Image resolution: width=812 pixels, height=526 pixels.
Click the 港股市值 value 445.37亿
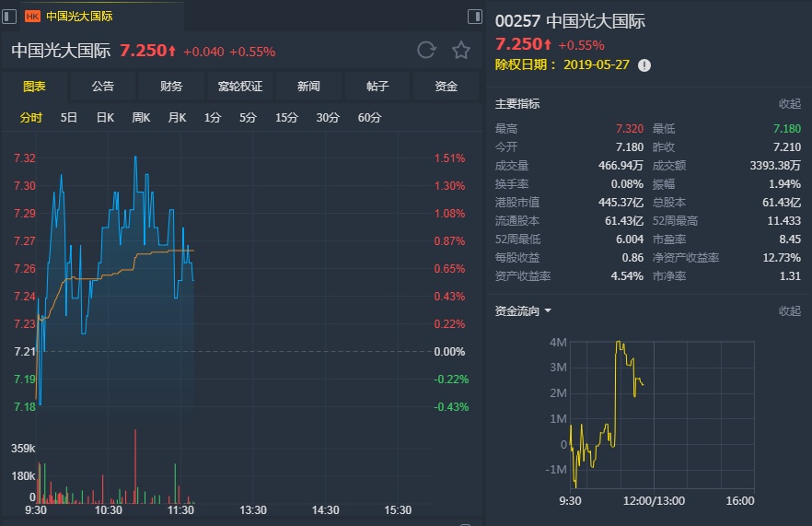click(x=621, y=202)
